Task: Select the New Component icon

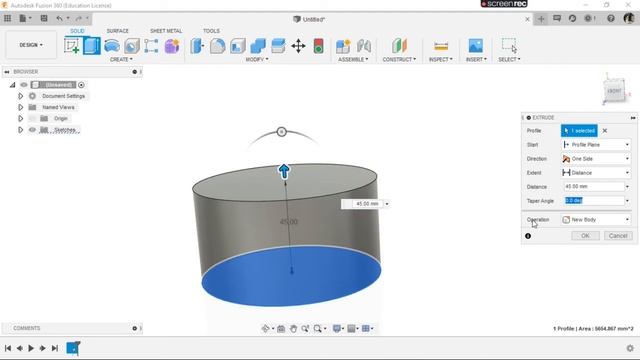Action: pos(343,46)
